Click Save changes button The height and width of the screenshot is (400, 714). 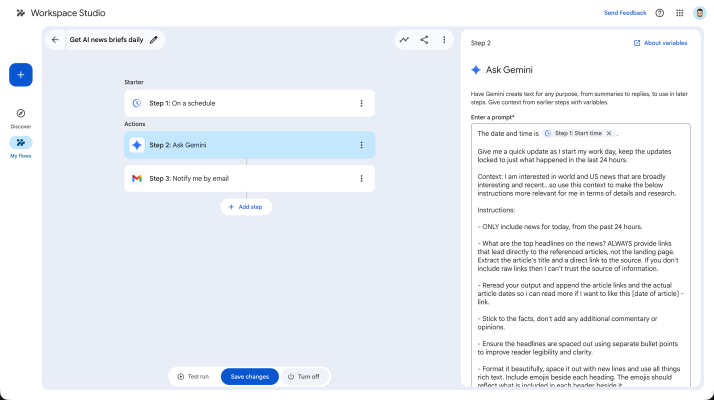[x=250, y=377]
